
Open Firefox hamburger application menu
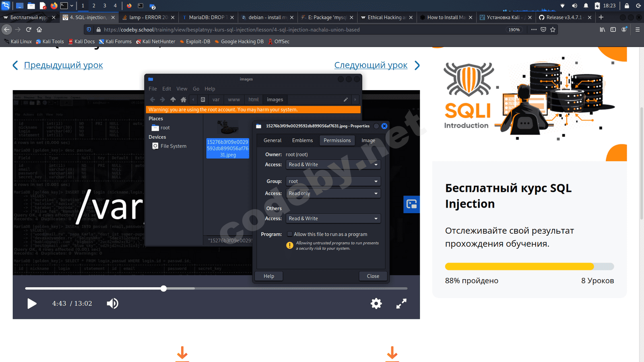tap(638, 29)
